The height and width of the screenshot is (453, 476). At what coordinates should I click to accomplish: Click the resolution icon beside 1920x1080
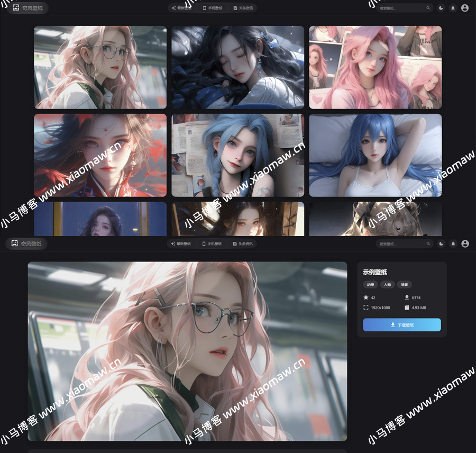[366, 307]
